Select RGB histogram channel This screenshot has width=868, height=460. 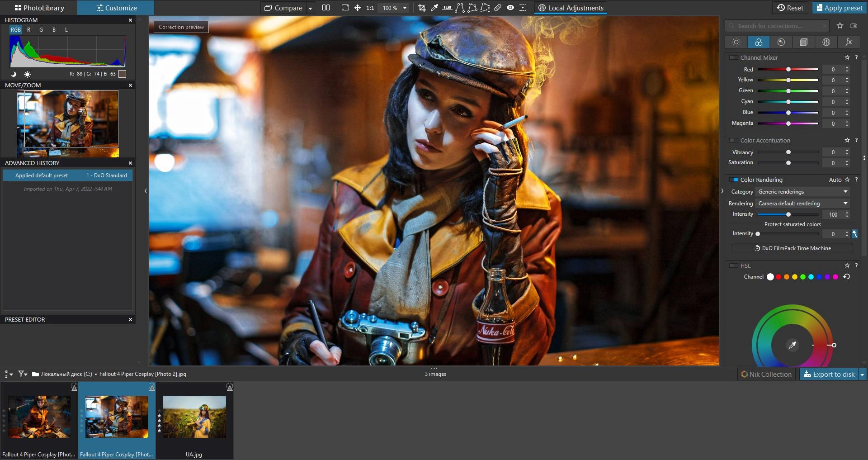(x=16, y=29)
